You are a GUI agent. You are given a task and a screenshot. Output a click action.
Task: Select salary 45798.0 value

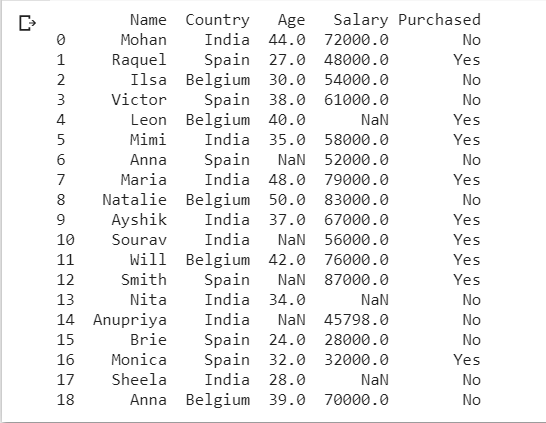356,320
